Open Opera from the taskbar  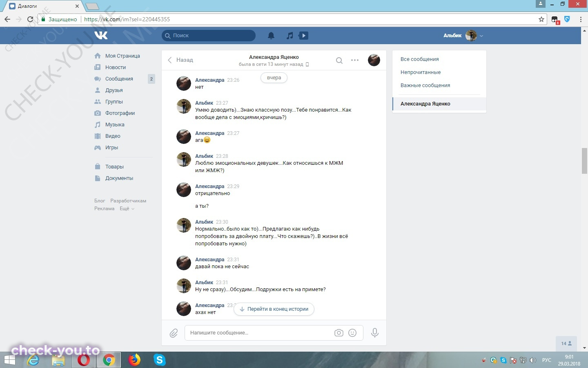tap(84, 360)
